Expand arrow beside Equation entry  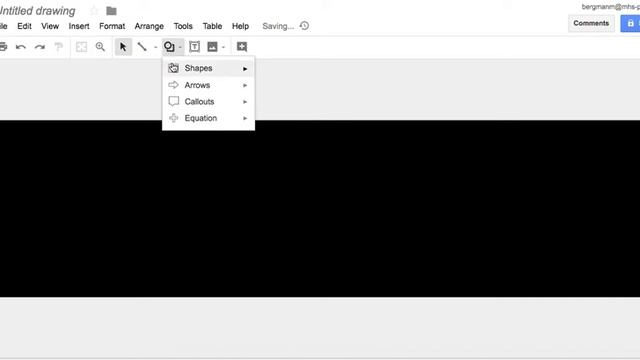tap(245, 118)
